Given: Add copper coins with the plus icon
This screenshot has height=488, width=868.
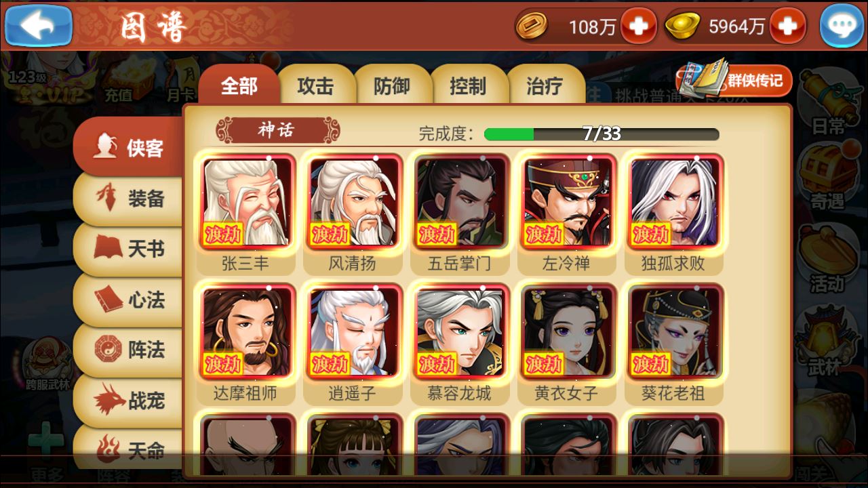Looking at the screenshot, I should (x=638, y=26).
